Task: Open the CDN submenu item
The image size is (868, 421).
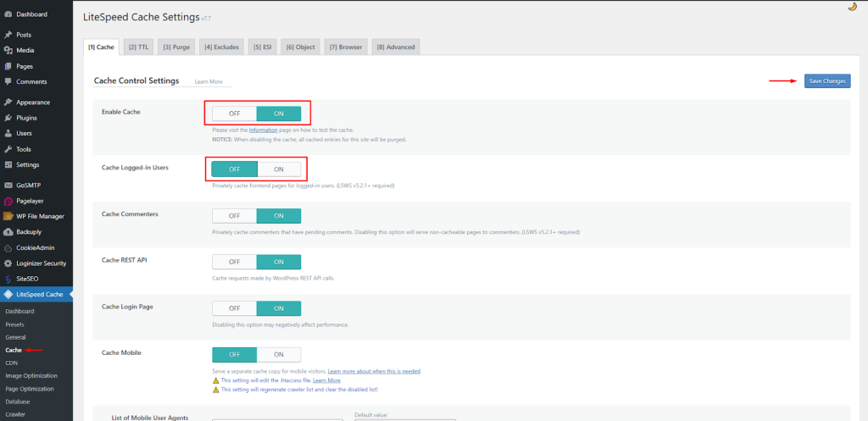Action: click(x=11, y=363)
